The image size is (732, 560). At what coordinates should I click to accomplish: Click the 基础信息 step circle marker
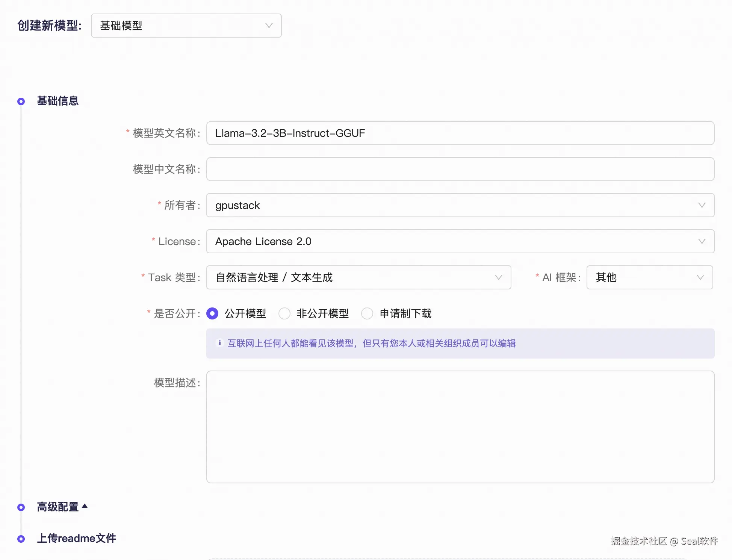(21, 101)
